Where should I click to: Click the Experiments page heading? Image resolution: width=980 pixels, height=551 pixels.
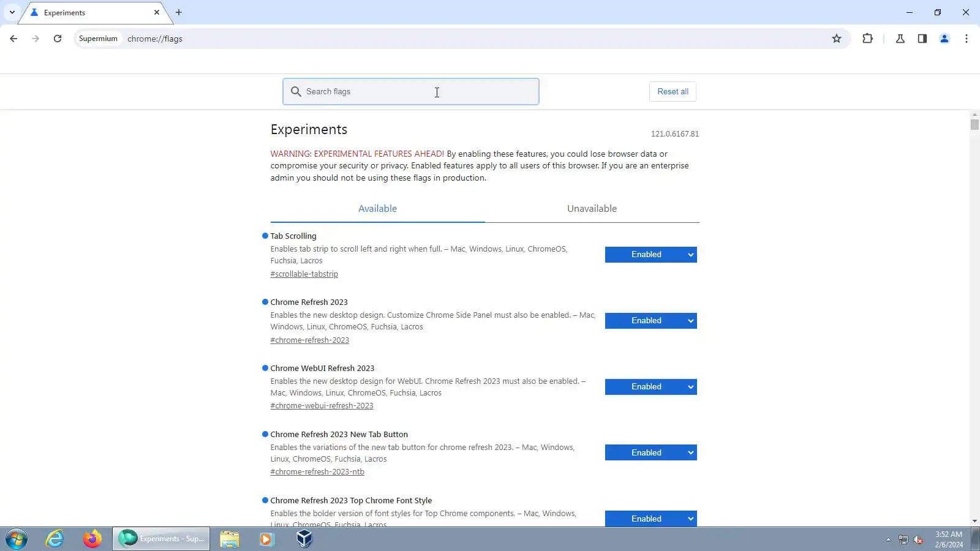(309, 130)
